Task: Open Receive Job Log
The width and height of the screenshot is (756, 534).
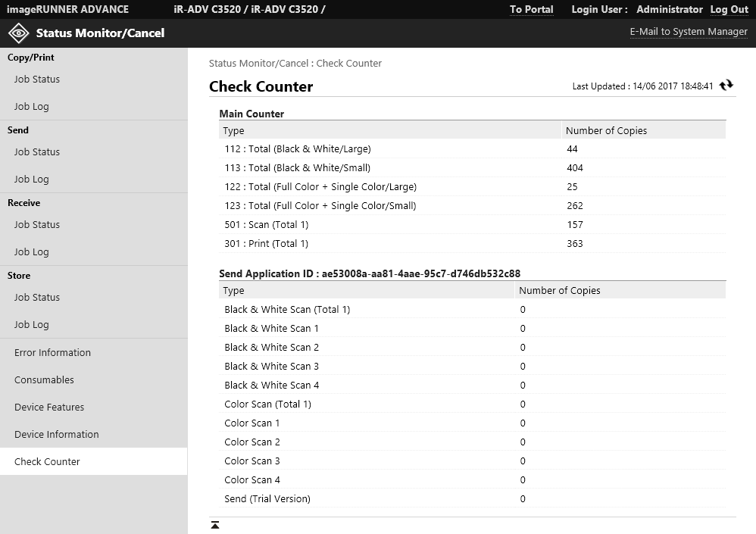Action: coord(31,252)
